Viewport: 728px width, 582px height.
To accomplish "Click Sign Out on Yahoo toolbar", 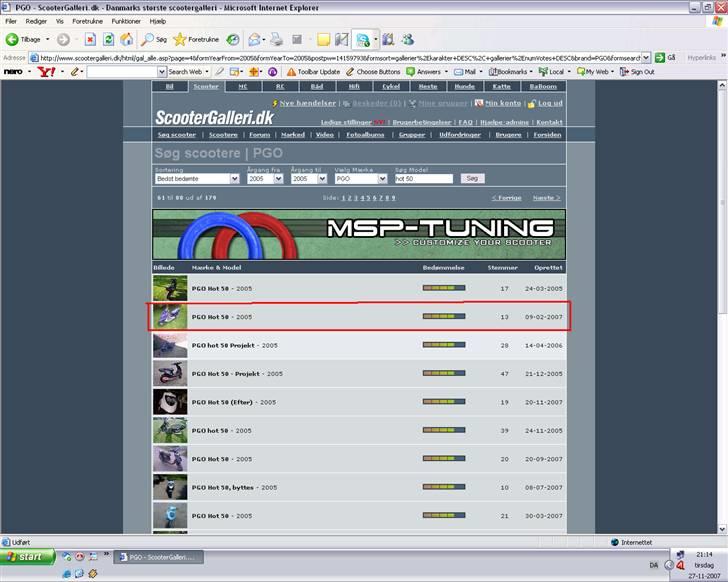I will (637, 72).
